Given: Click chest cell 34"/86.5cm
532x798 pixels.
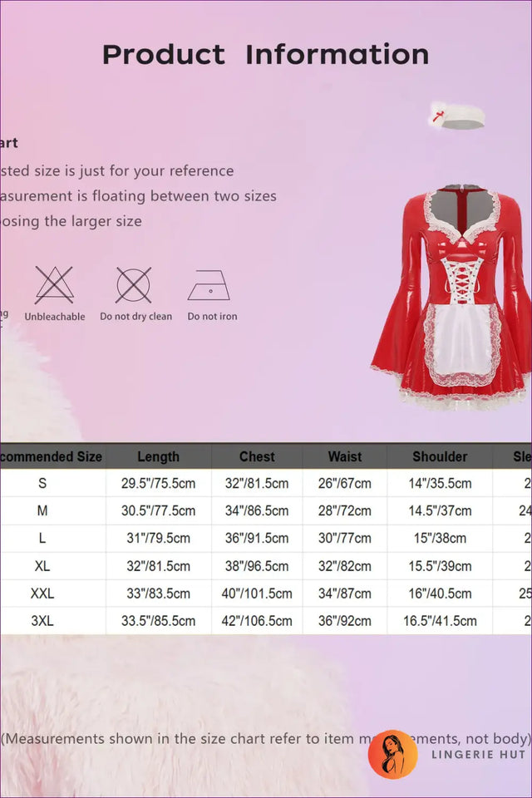Looking at the screenshot, I should click(x=257, y=510).
